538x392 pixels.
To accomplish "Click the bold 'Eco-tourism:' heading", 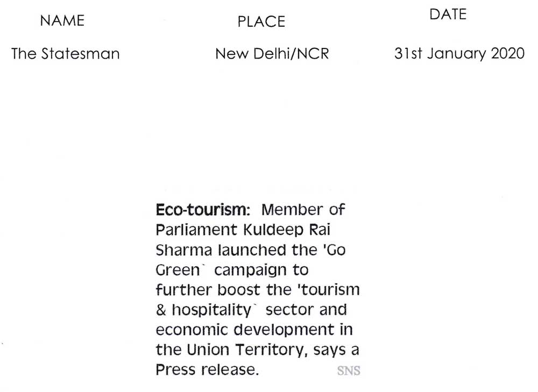I will [x=203, y=210].
